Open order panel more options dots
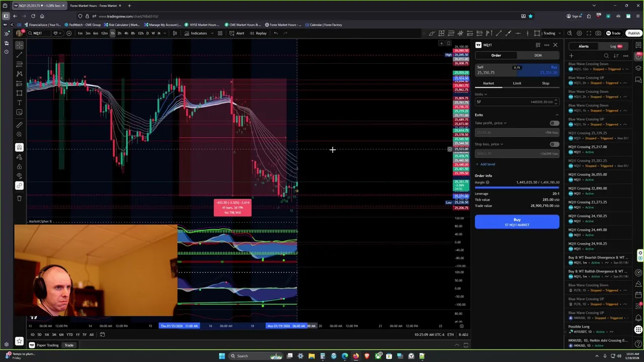Image resolution: width=644 pixels, height=362 pixels. click(x=546, y=45)
